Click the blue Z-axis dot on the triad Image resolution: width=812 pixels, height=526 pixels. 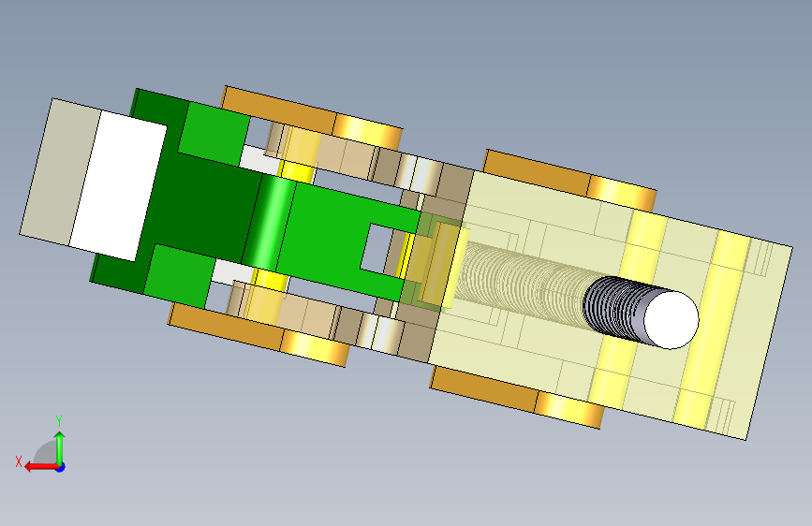coord(61,467)
